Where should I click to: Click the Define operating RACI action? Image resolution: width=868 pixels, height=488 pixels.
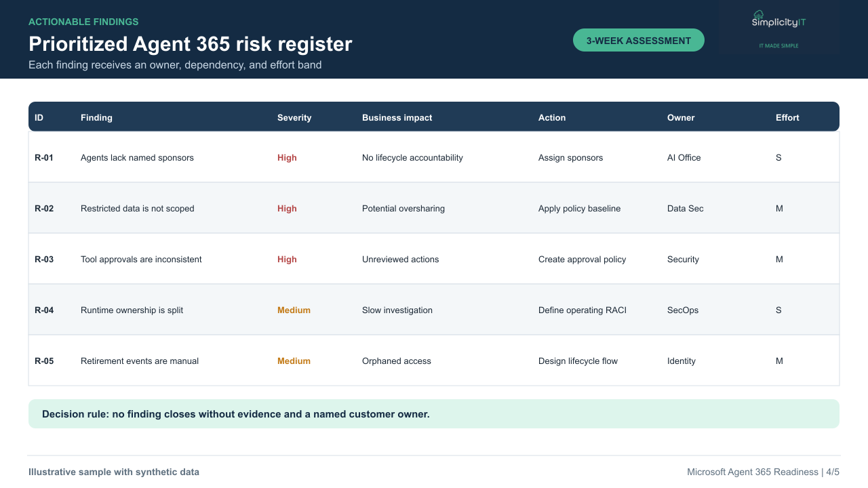click(583, 310)
